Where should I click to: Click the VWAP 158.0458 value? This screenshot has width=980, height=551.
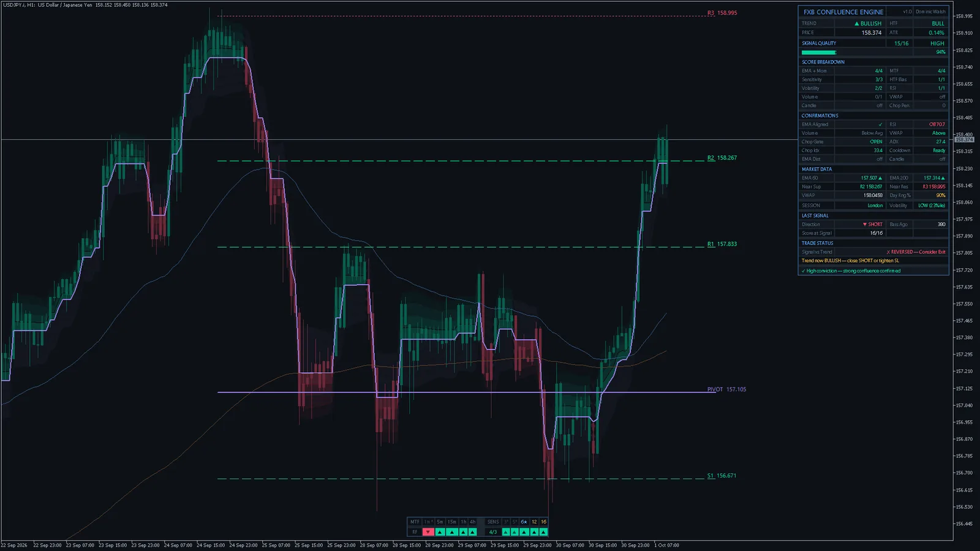(873, 196)
